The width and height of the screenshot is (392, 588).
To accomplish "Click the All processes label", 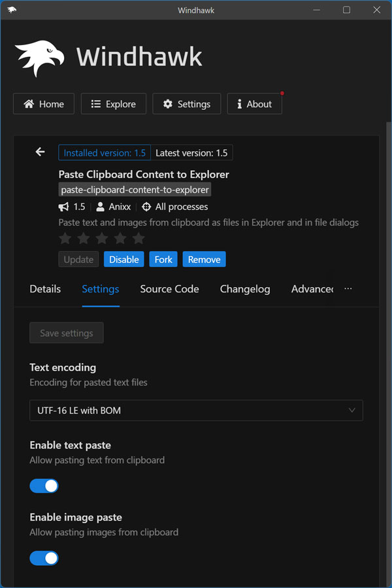I will [x=182, y=207].
